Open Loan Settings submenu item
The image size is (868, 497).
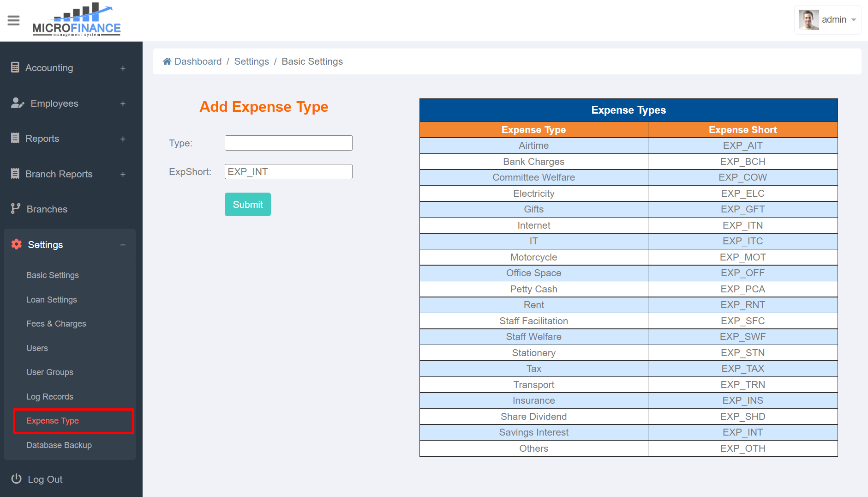coord(52,300)
